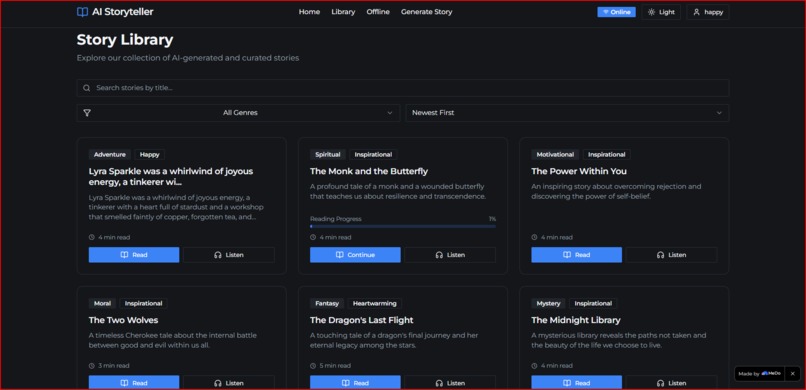Click the close X on Made by badge

coord(792,374)
